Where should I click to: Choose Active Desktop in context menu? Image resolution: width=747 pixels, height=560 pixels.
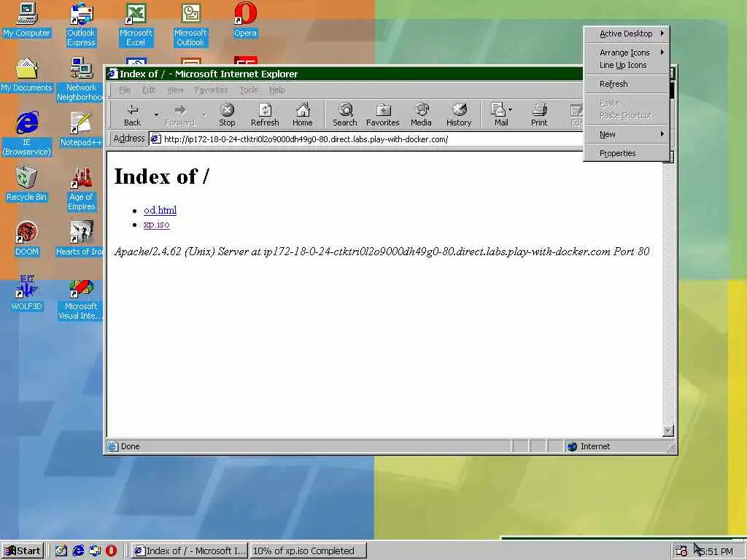pyautogui.click(x=627, y=34)
